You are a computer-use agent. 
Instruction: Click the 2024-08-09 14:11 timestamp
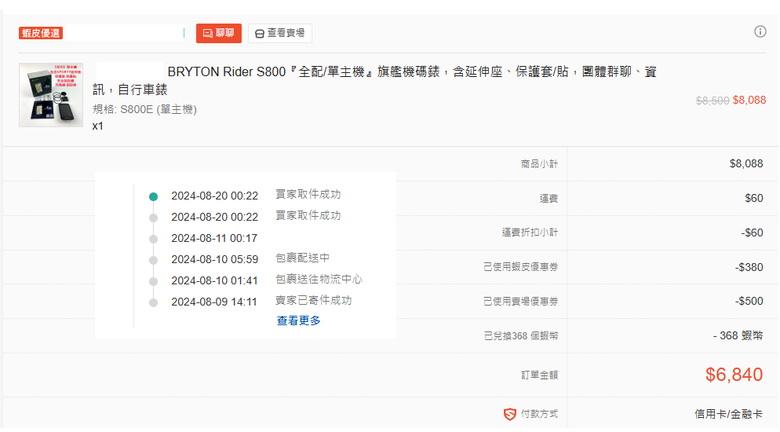coord(214,302)
